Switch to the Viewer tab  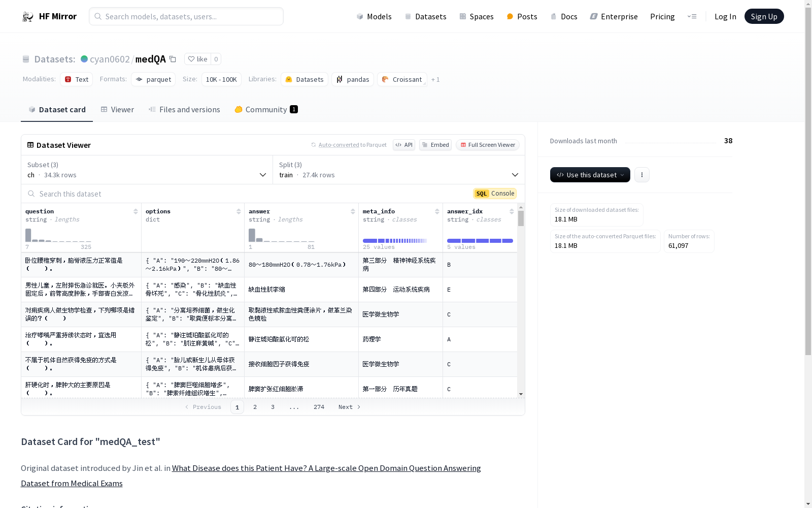pyautogui.click(x=117, y=110)
